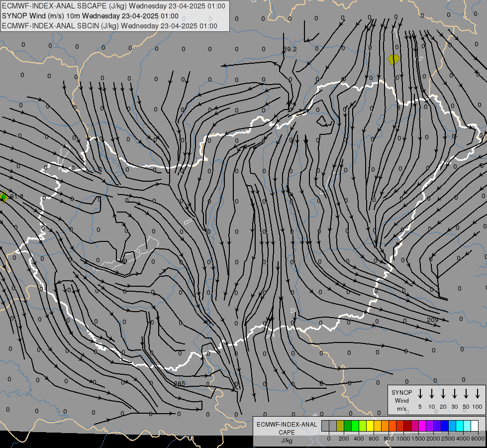Click the 'J/kg' unit label in the legend

coord(287,441)
